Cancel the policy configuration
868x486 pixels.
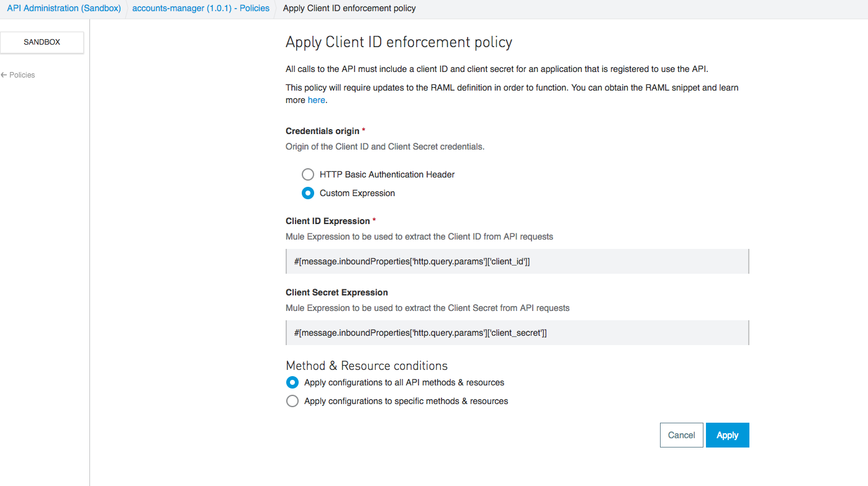(681, 434)
